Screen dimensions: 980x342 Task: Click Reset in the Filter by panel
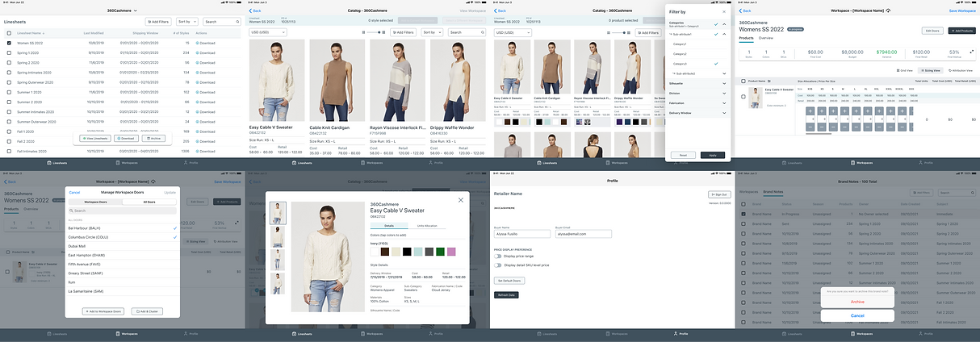[683, 154]
